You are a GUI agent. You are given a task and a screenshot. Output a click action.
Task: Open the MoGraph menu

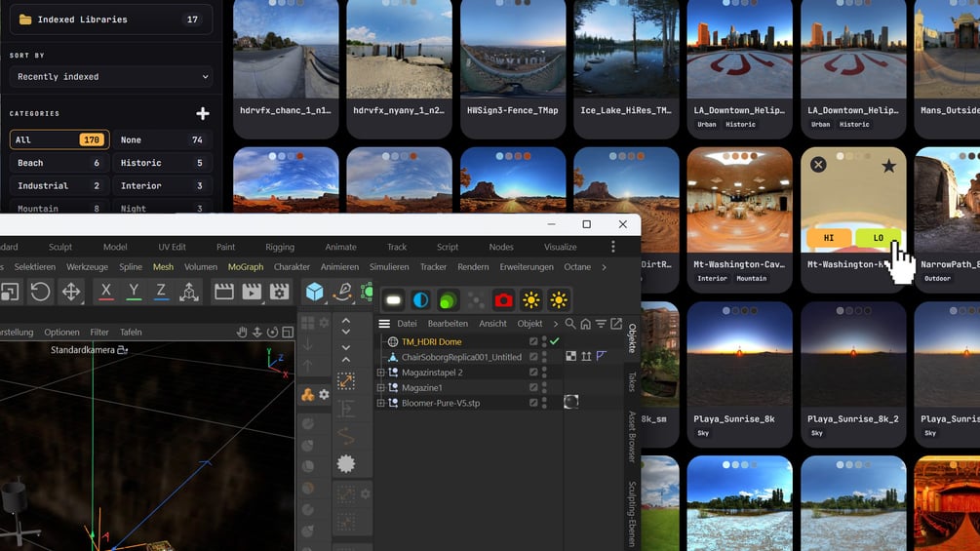(x=246, y=267)
